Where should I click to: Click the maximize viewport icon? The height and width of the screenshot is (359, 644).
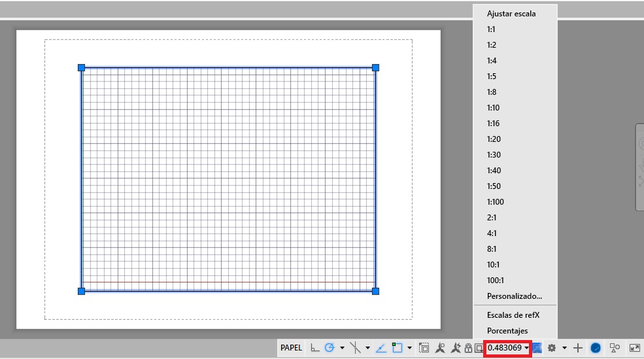click(424, 348)
